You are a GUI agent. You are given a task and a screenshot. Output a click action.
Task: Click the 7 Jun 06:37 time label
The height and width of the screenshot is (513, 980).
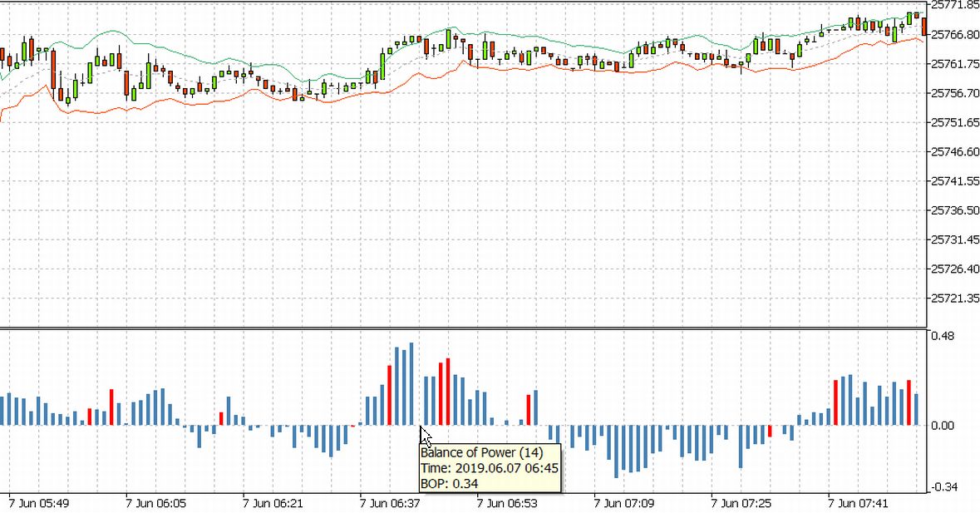(390, 503)
